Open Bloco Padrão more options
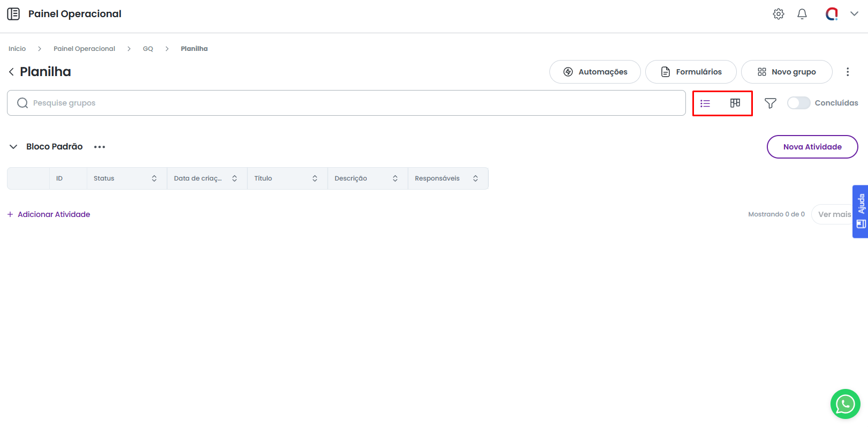Image resolution: width=868 pixels, height=427 pixels. click(x=100, y=147)
